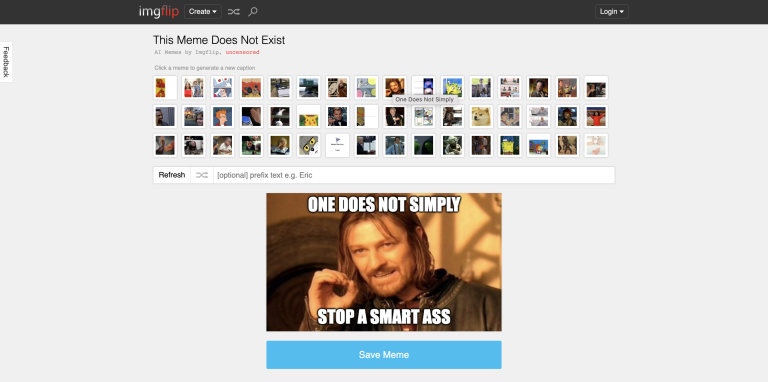Focus the optional prefix text field
Viewport: 768px width, 382px height.
[x=414, y=175]
